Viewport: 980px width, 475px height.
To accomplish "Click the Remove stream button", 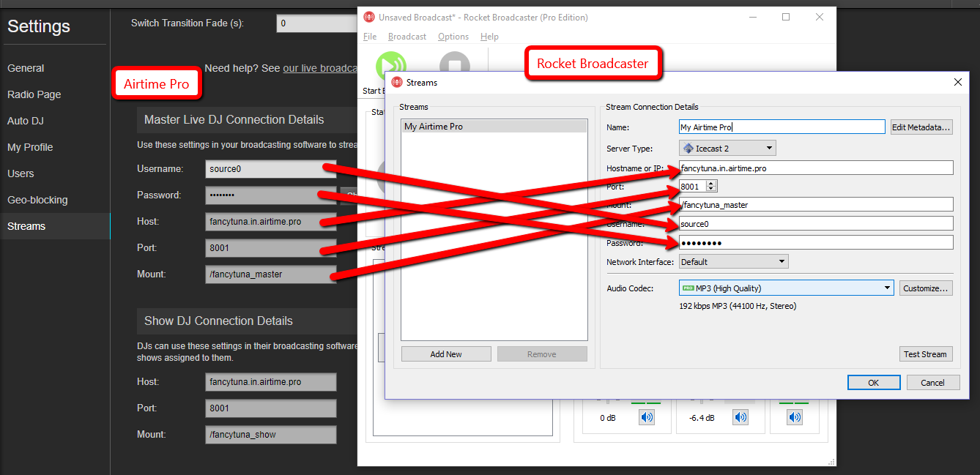I will click(x=542, y=354).
